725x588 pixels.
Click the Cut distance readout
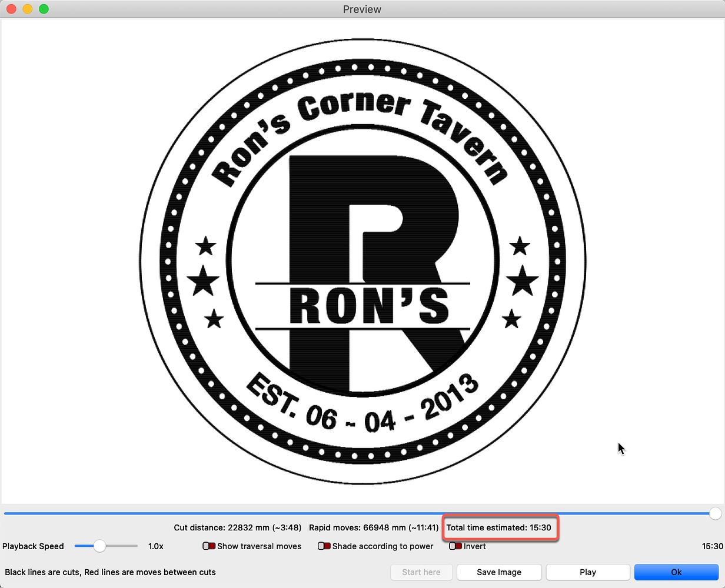click(x=238, y=527)
